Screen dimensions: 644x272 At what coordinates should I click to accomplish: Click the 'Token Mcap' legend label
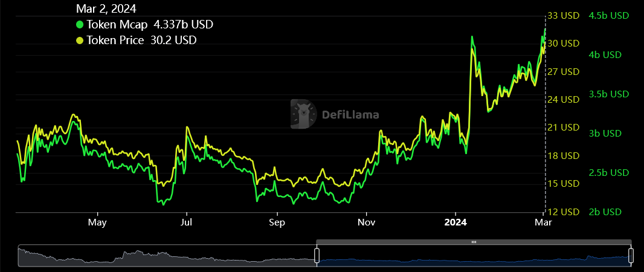(117, 25)
